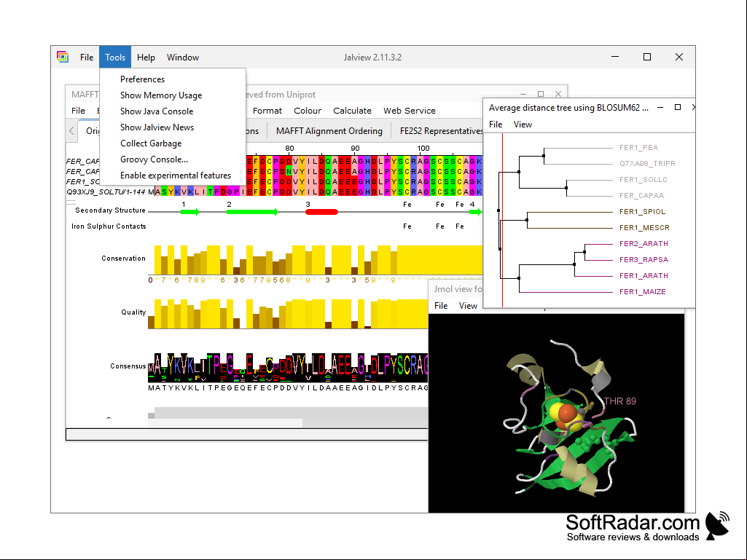The height and width of the screenshot is (560, 747).
Task: Click the Secondary Structure annotation label
Action: pos(110,210)
